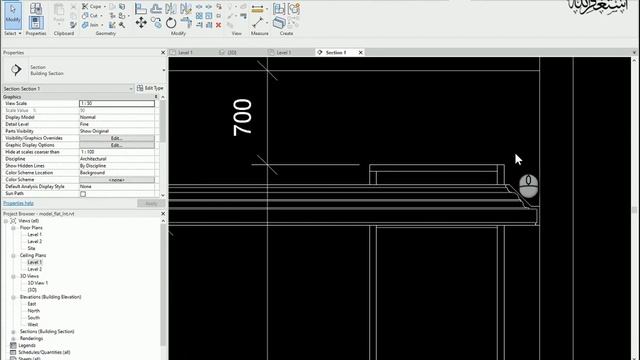
Task: Click the Legends node in Project Browser
Action: (27, 345)
